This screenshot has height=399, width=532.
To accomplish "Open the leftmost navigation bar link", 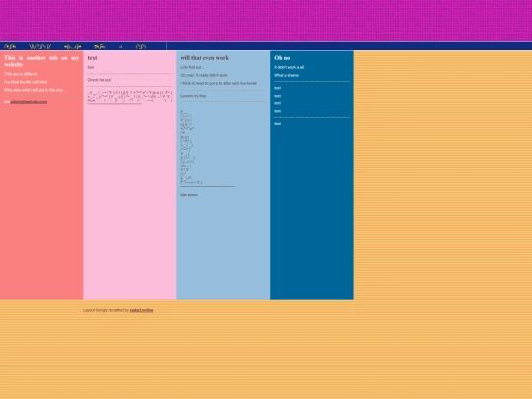I will pyautogui.click(x=10, y=47).
